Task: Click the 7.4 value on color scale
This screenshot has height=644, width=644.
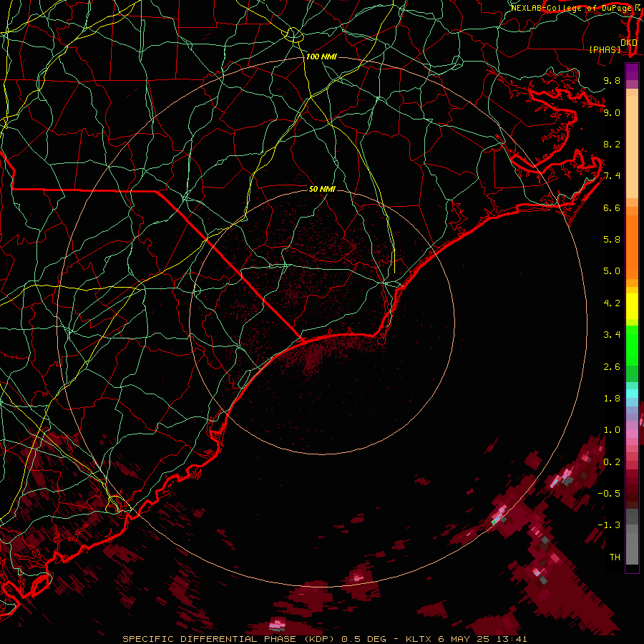Action: point(612,176)
